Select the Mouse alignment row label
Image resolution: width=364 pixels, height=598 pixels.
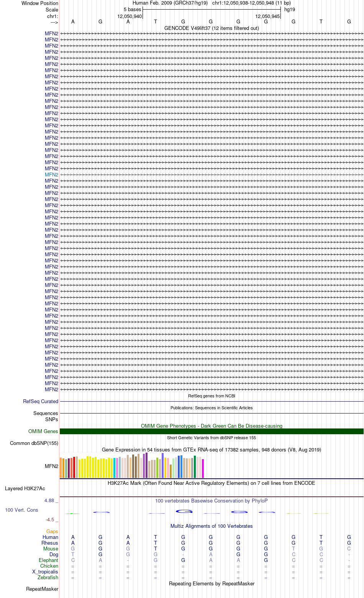[x=51, y=549]
